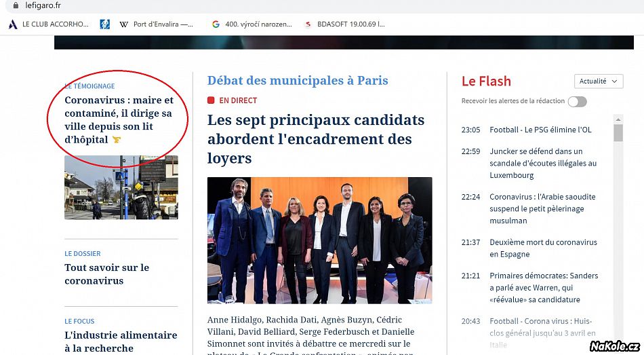Open the Wikipedia Port d'Envalira bookmark
The height and width of the screenshot is (355, 644).
156,24
